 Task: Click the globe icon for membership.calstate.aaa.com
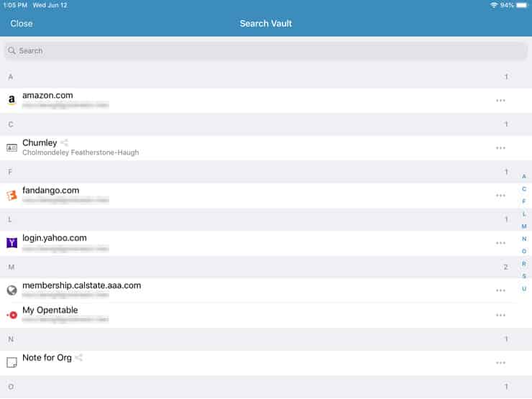click(x=12, y=290)
